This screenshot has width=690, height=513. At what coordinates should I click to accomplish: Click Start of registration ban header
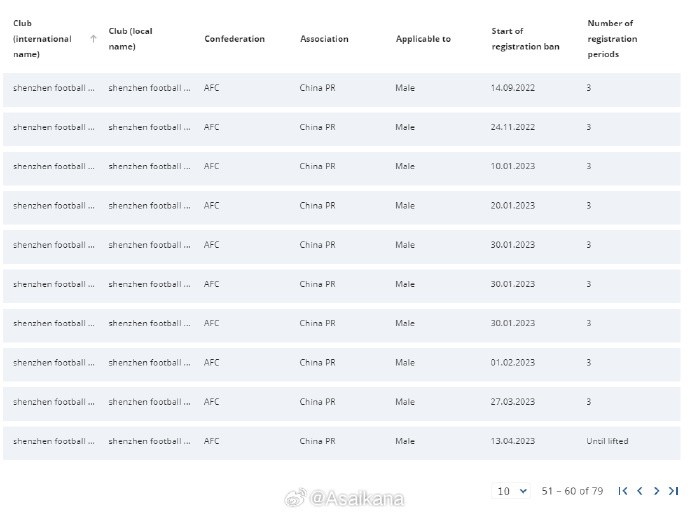coord(525,39)
